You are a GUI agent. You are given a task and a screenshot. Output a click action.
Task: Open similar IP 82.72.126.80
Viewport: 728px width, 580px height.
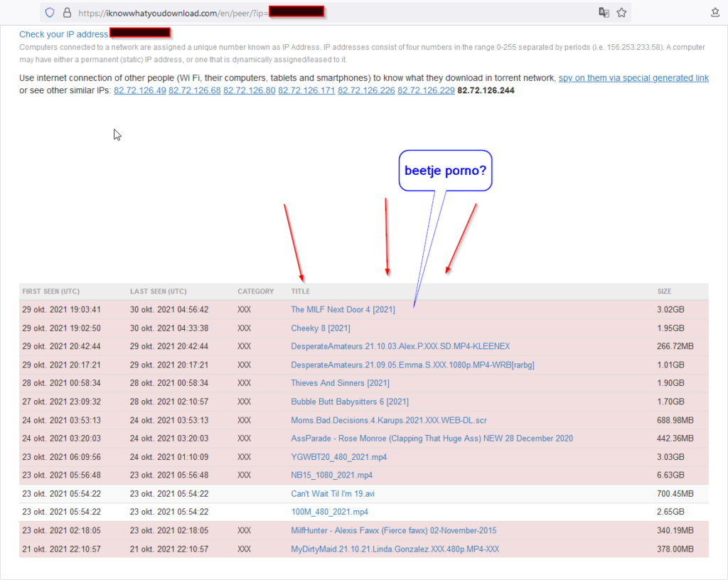point(249,91)
